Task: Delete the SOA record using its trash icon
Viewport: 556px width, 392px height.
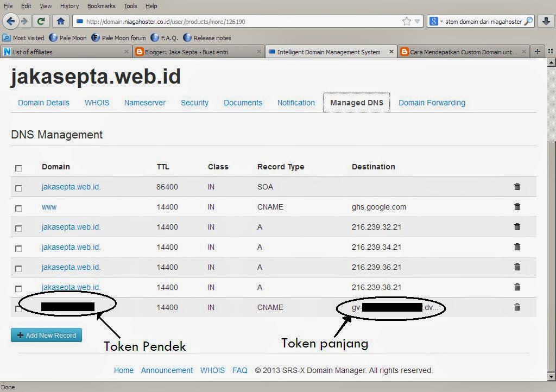Action: coord(516,186)
